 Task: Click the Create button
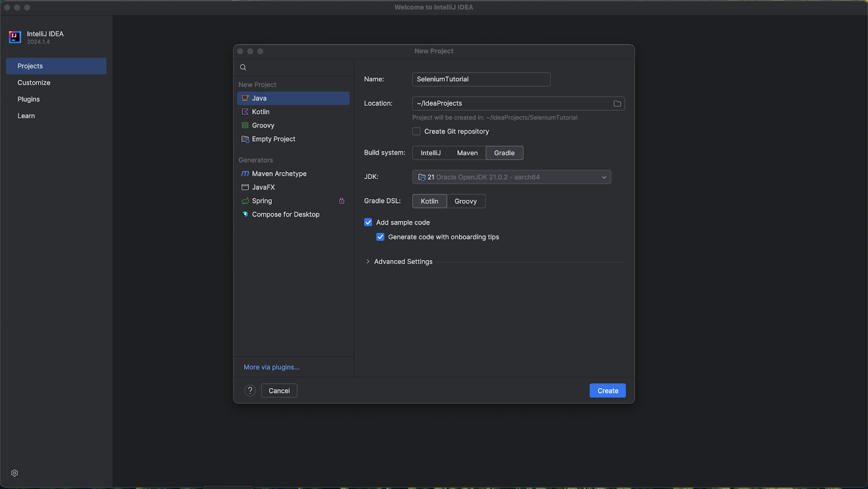click(x=607, y=390)
